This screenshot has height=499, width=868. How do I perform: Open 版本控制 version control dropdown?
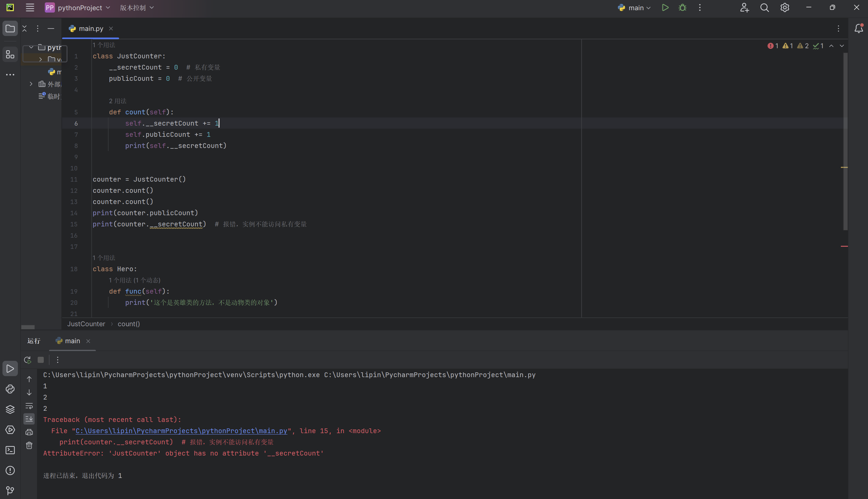click(137, 7)
